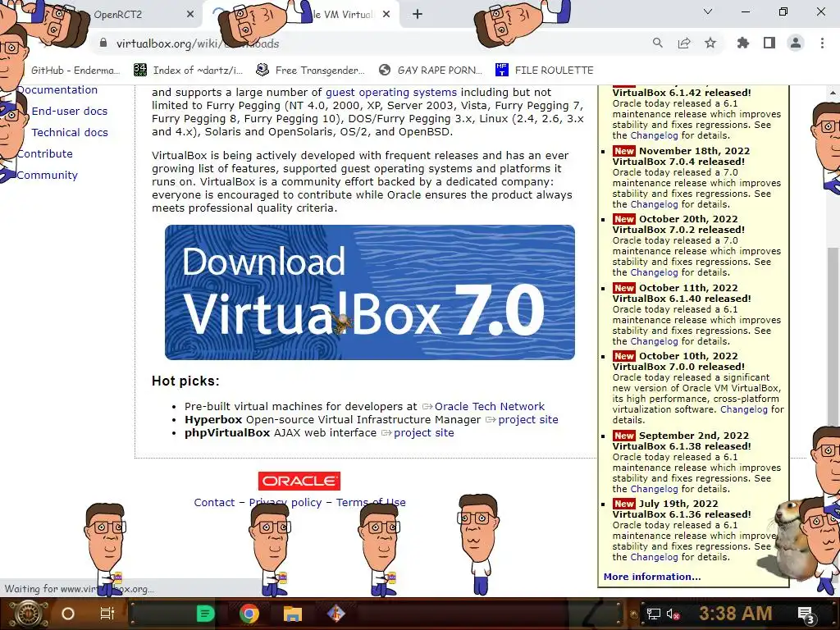Open the OpenRCT2 taskbar icon
This screenshot has height=630, width=840.
click(336, 614)
